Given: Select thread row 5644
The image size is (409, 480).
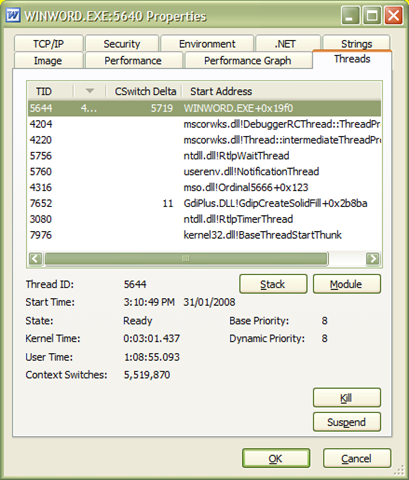Looking at the screenshot, I should [204, 108].
